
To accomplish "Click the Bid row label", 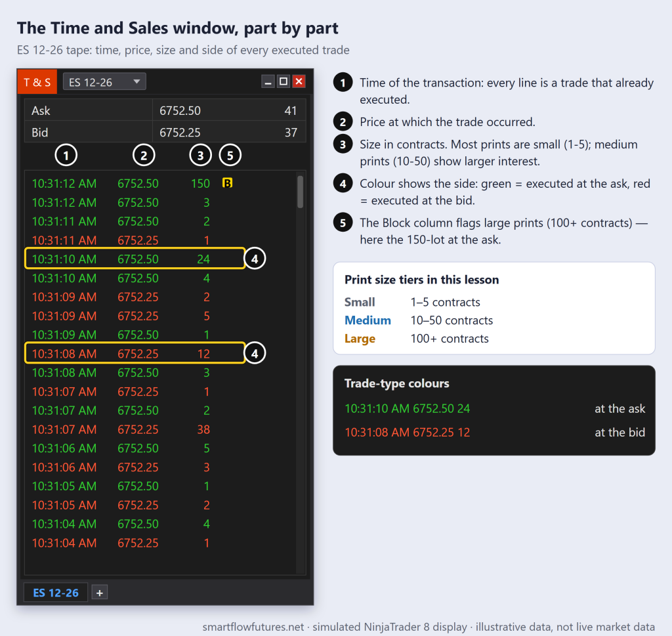I will (x=40, y=133).
